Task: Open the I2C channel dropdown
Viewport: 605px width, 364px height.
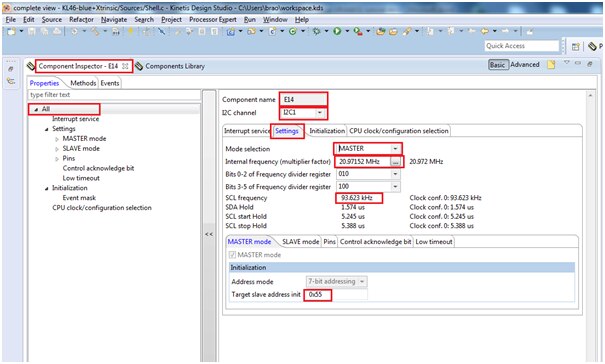Action: (319, 113)
